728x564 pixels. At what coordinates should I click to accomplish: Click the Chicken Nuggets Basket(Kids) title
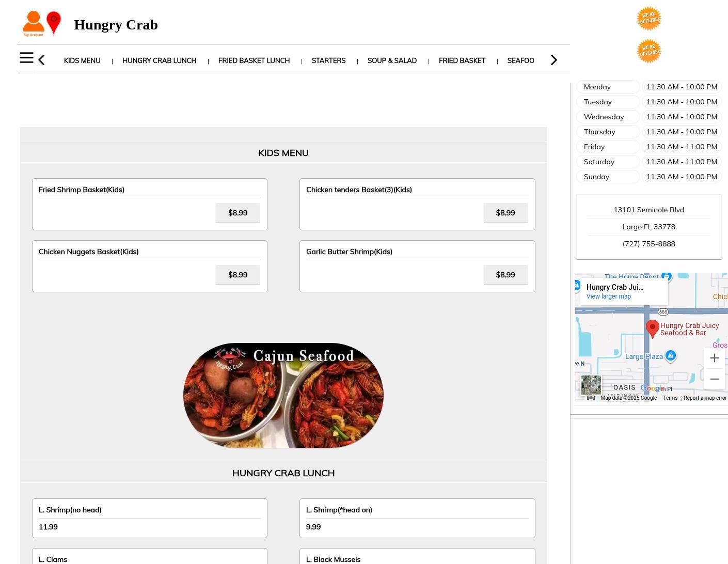(x=89, y=252)
